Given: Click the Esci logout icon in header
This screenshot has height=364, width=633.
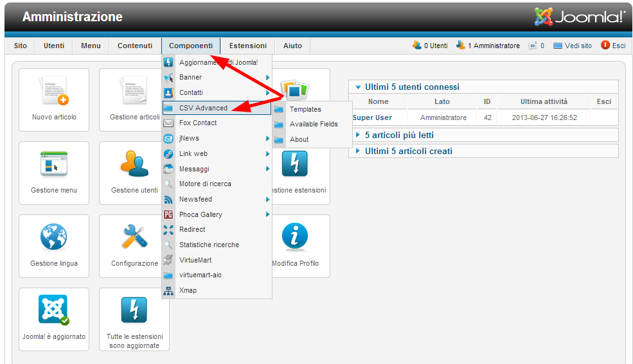Looking at the screenshot, I should pos(605,45).
